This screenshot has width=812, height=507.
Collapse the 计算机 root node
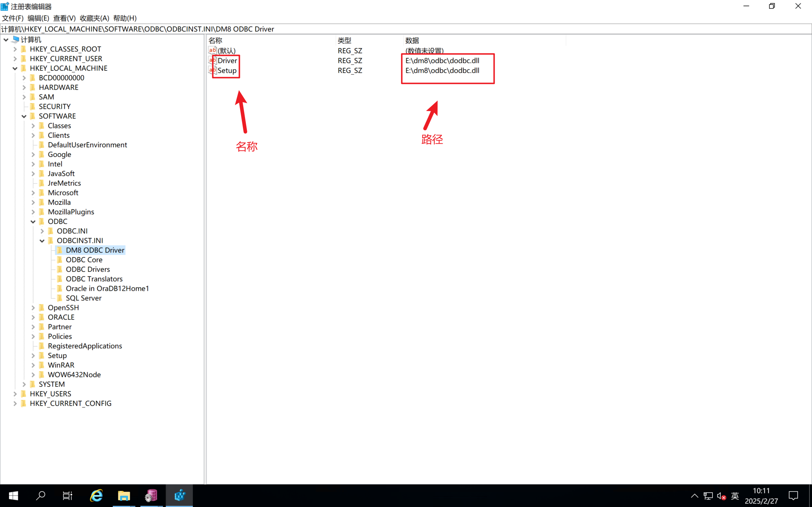(6, 39)
